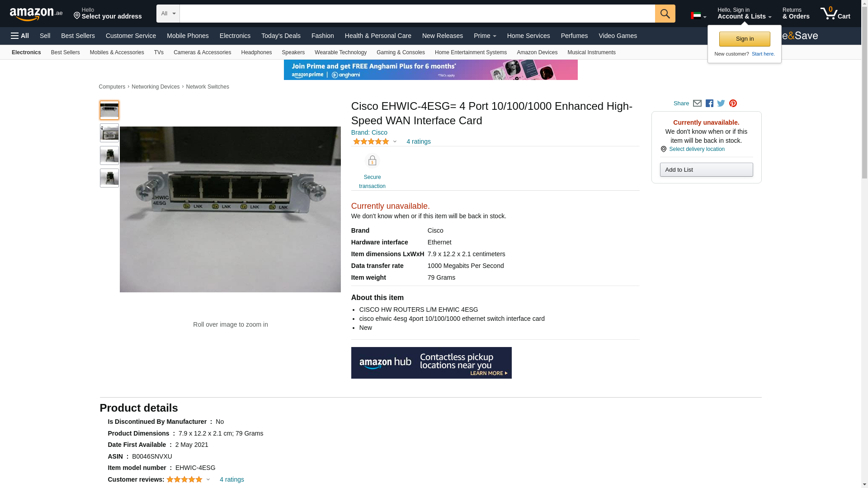Image resolution: width=868 pixels, height=488 pixels.
Task: Open the UAE flag language dropdown
Action: tap(698, 16)
